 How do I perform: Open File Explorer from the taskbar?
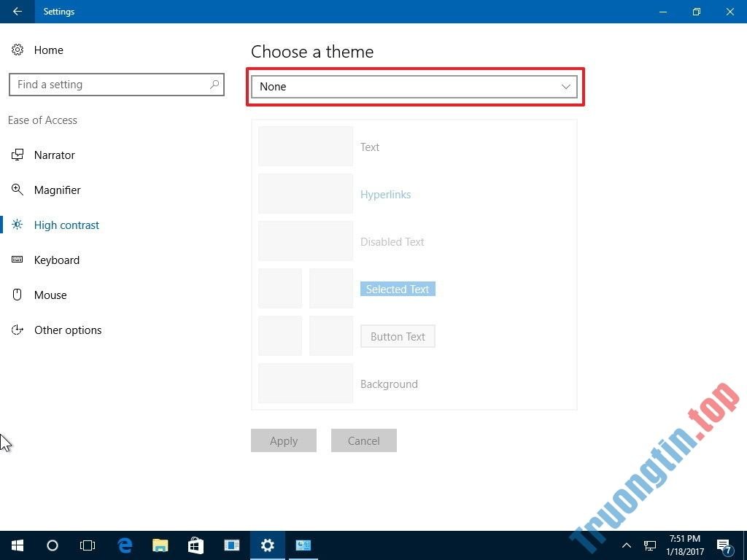pyautogui.click(x=160, y=545)
